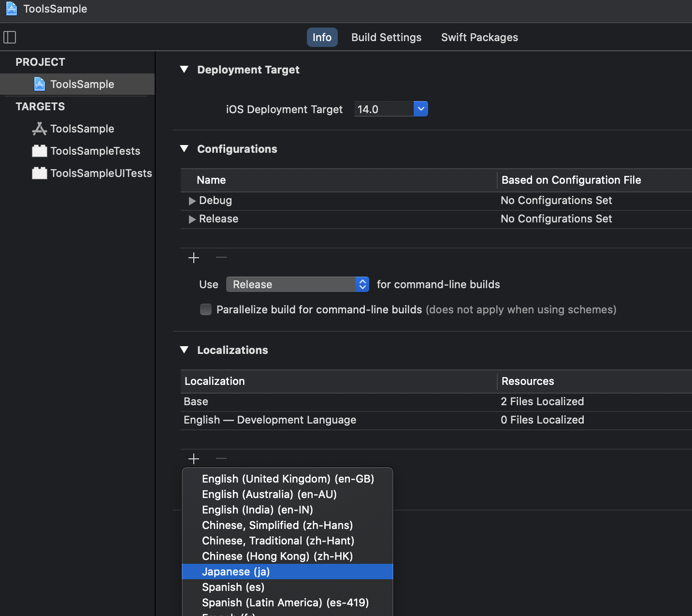692x616 pixels.
Task: Click the ToolsSample project file icon in title bar
Action: (x=12, y=9)
